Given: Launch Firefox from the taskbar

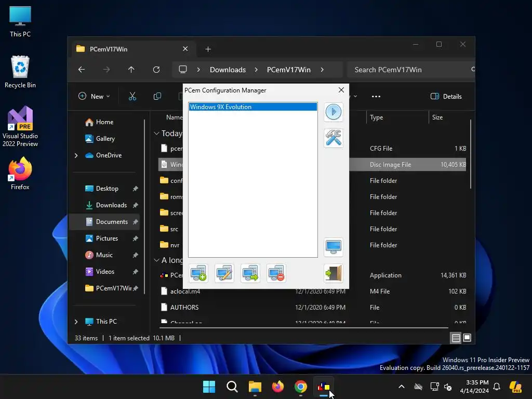Looking at the screenshot, I should 278,387.
